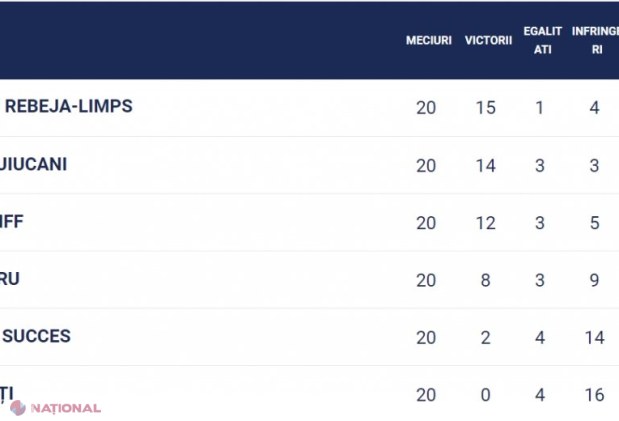The image size is (619, 421).
Task: Click the 16 defeats value in last row
Action: coord(595,395)
